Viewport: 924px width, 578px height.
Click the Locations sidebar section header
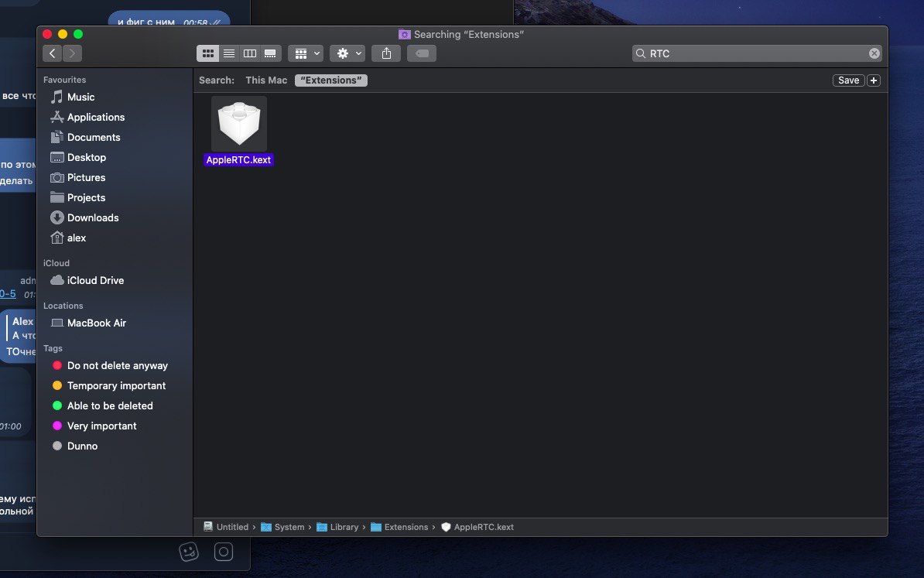(x=63, y=305)
